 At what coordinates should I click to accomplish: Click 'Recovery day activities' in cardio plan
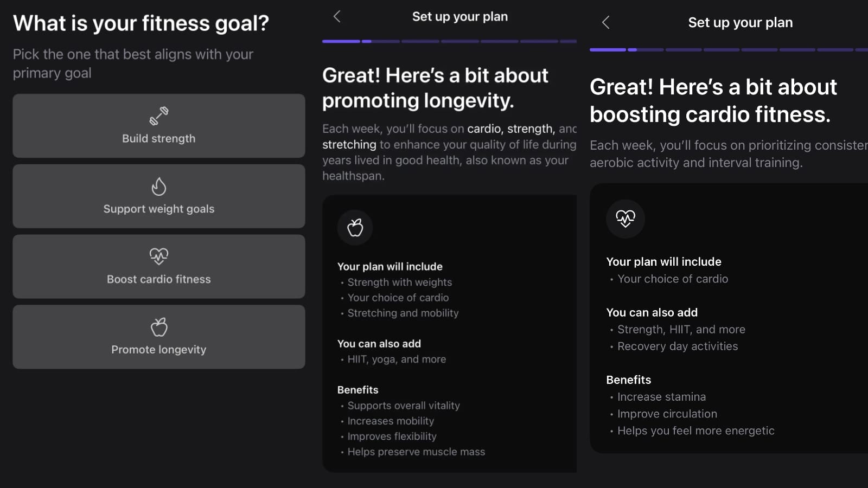click(678, 346)
